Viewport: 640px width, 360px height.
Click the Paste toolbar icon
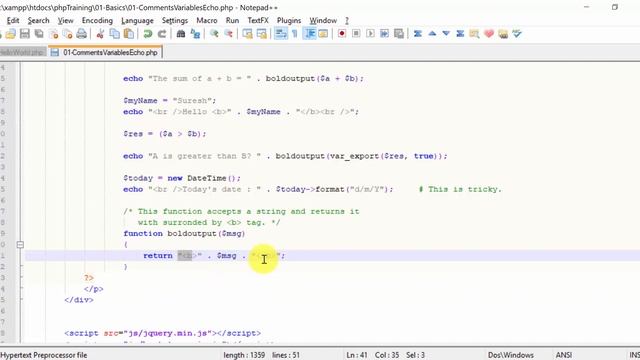tap(129, 34)
